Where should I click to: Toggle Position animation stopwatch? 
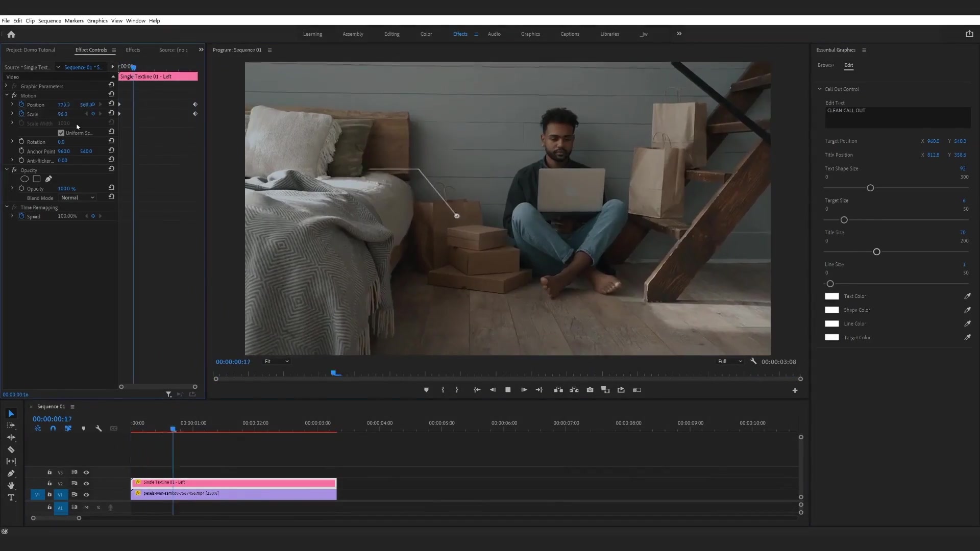[x=21, y=104]
